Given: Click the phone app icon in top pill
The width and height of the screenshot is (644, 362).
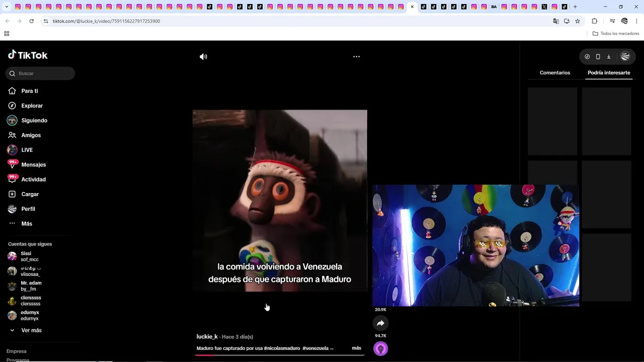Looking at the screenshot, I should pos(598,57).
